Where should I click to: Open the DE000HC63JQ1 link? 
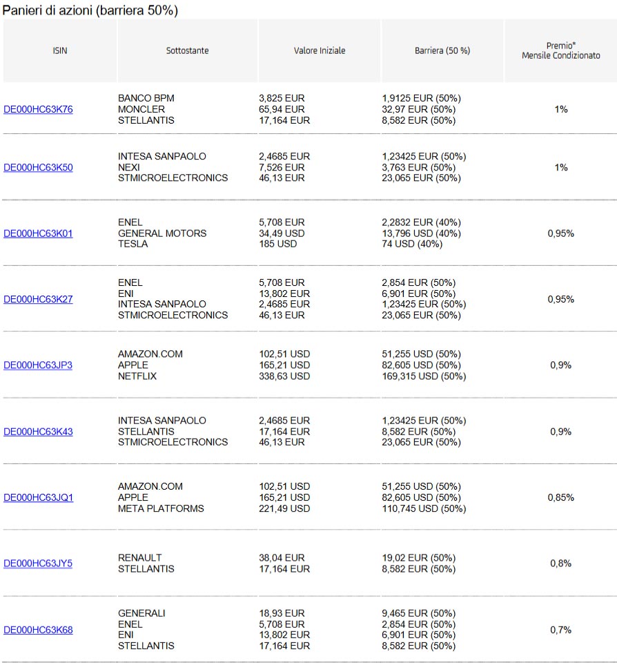pos(38,497)
